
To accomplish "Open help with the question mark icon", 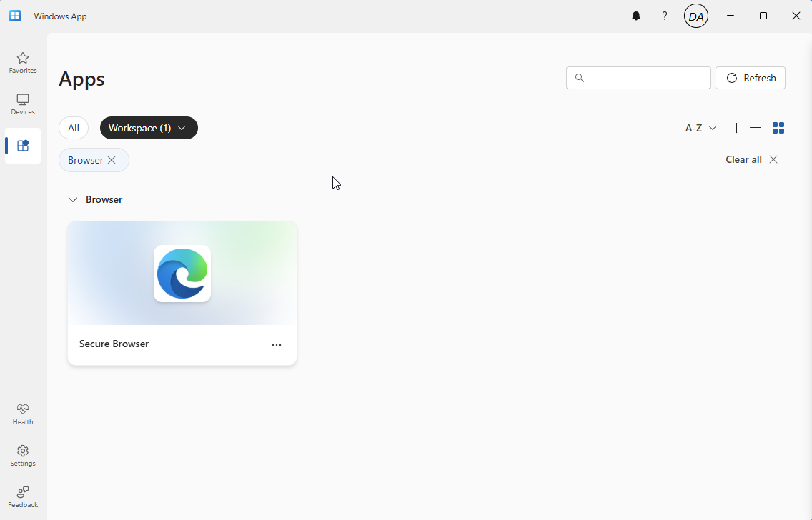I will (665, 16).
